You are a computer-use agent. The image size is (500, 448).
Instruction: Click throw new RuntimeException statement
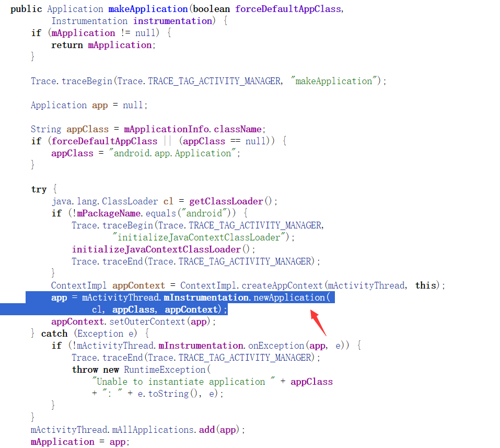pos(141,370)
